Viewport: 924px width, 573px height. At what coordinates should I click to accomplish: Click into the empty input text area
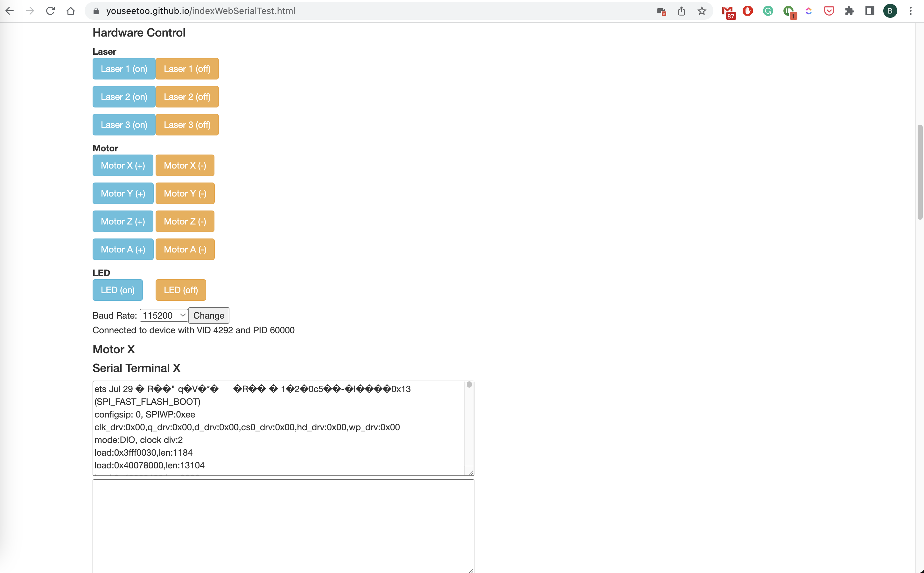click(x=283, y=526)
